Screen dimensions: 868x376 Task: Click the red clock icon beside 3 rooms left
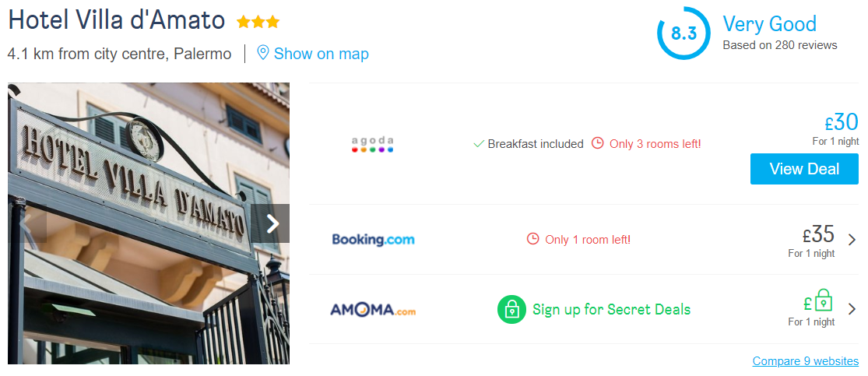point(597,143)
